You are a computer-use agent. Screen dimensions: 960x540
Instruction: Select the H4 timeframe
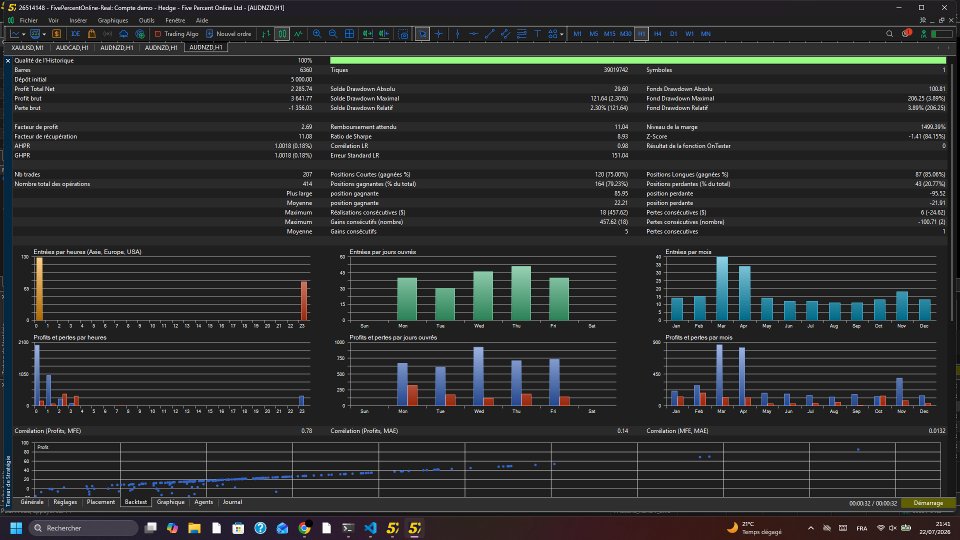(x=658, y=34)
